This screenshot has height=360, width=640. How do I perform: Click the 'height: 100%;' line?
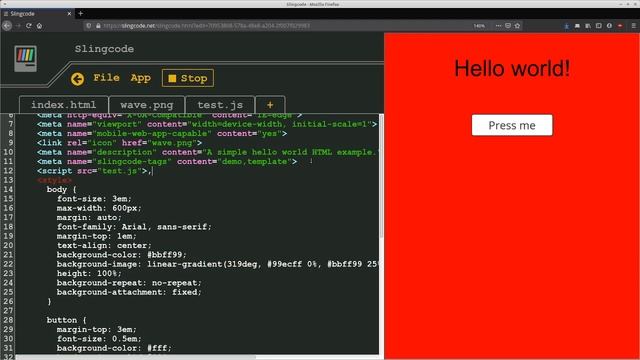89,273
